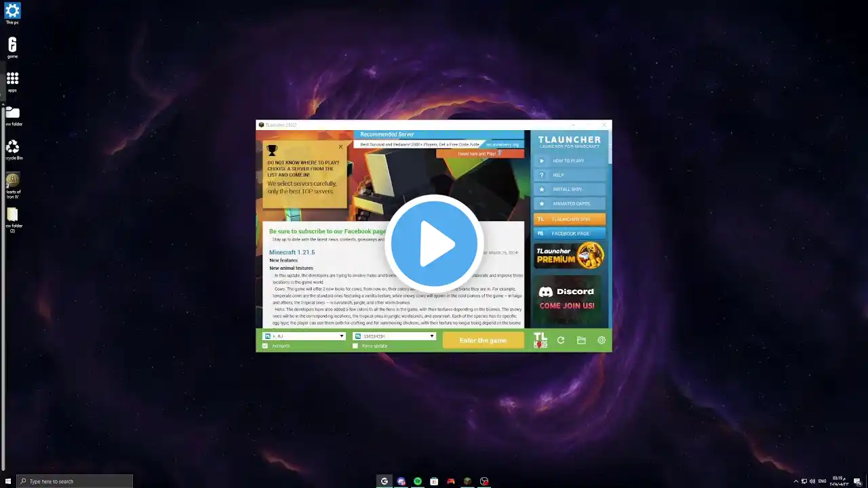868x488 pixels.
Task: Open the taskbar clock and date
Action: tap(839, 481)
